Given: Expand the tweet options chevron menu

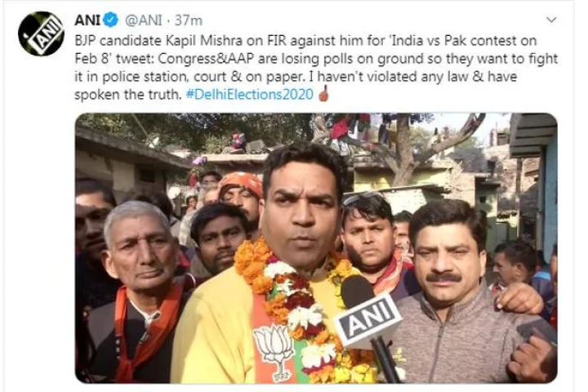Looking at the screenshot, I should (x=551, y=20).
